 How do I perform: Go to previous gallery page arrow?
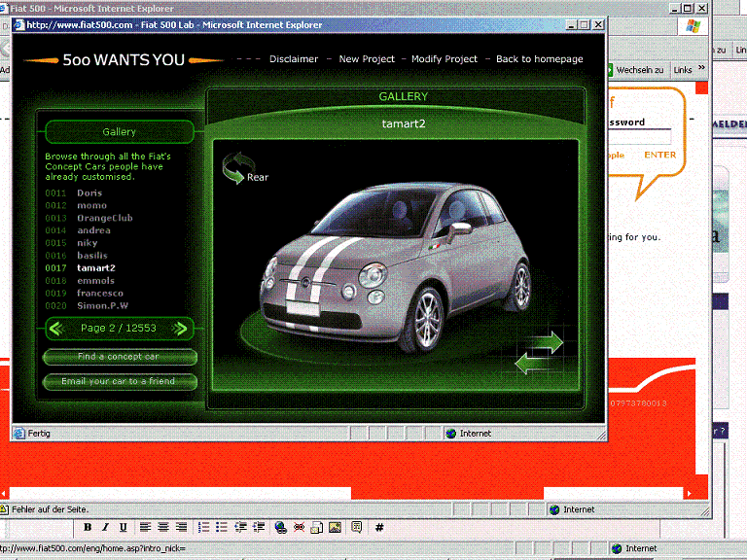point(56,328)
